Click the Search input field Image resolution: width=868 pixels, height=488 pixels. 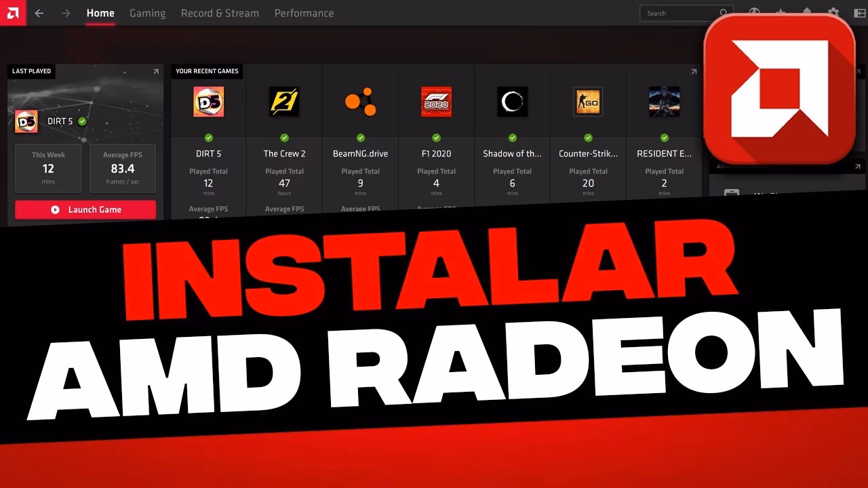(686, 13)
